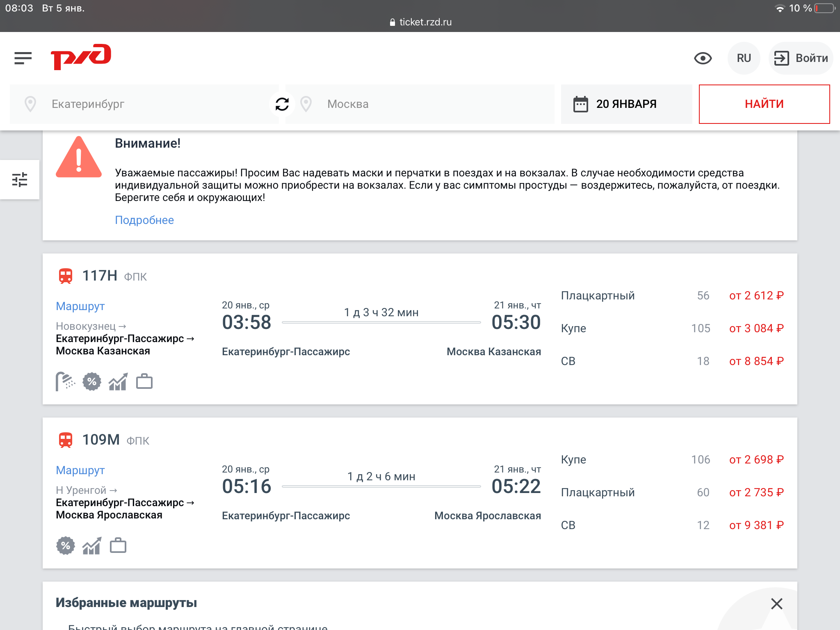Click the Избранные маршруты heading

126,603
